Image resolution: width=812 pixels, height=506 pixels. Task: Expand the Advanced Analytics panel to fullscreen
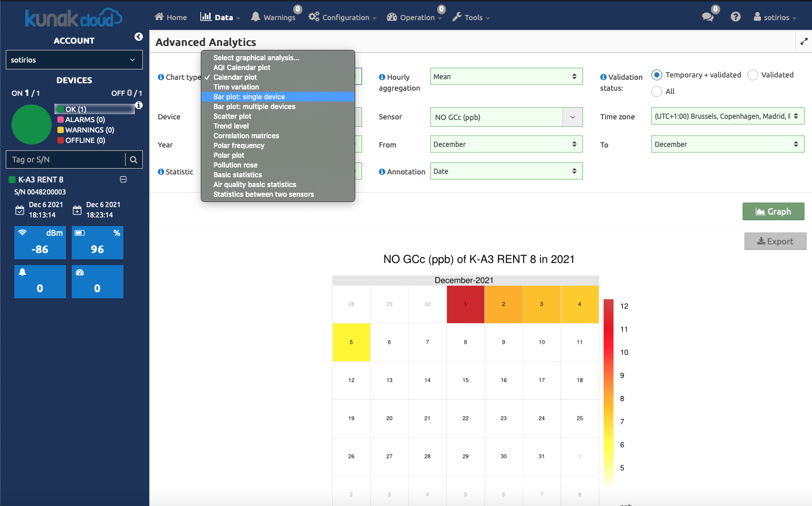click(x=803, y=41)
